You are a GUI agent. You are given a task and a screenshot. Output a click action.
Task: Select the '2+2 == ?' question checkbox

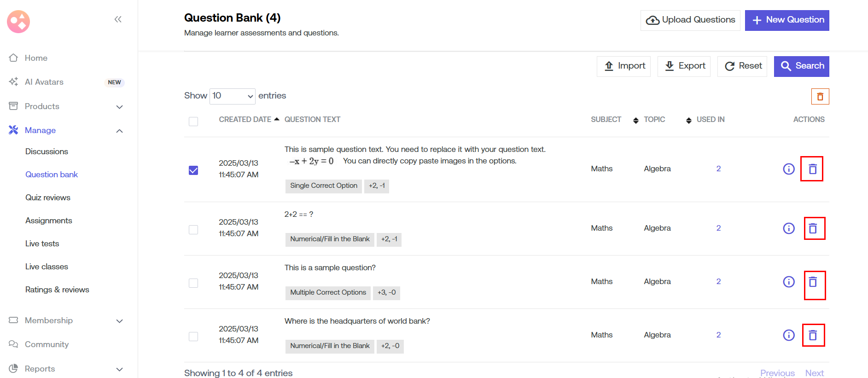point(193,230)
